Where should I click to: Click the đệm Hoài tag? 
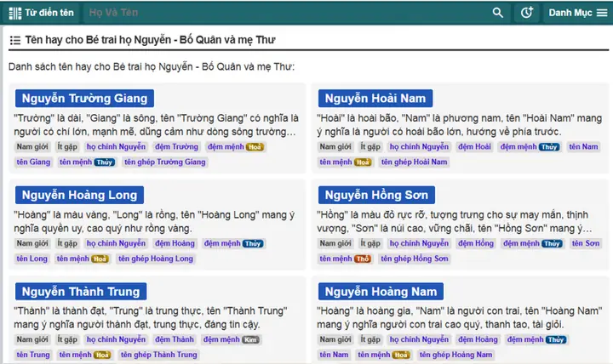[474, 147]
